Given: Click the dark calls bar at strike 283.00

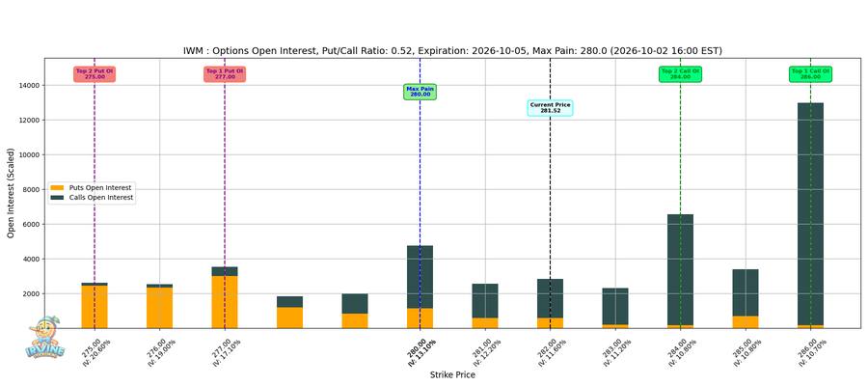Looking at the screenshot, I should pos(615,306).
